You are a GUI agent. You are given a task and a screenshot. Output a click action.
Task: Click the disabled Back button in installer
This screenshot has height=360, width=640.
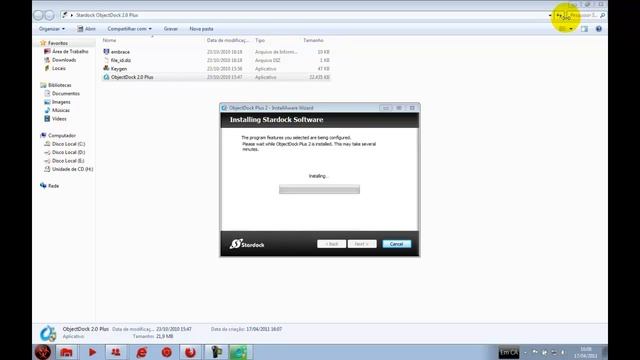pos(331,244)
